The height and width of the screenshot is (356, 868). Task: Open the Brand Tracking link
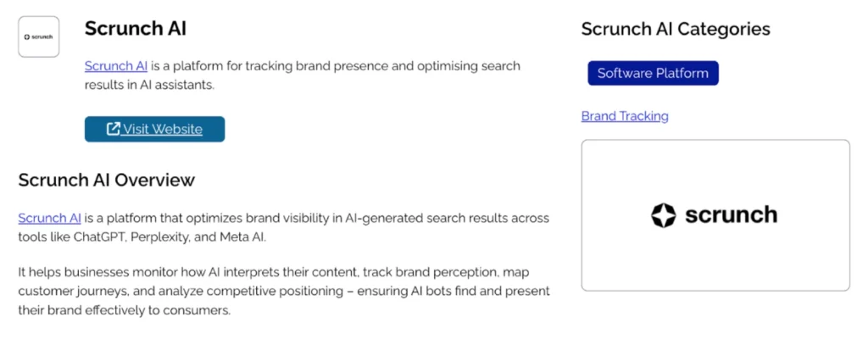[x=625, y=116]
